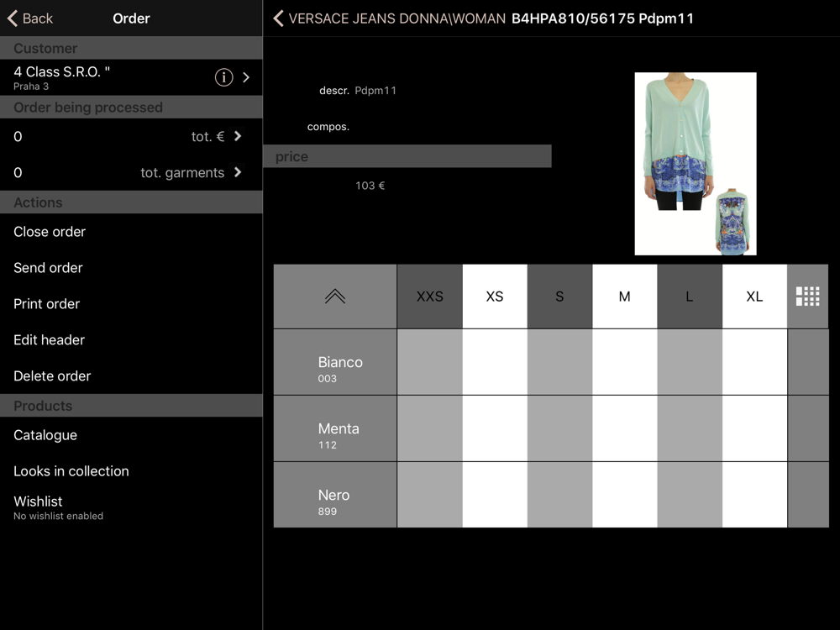Screen dimensions: 840x630
Task: Open Edit header
Action: tap(131, 339)
